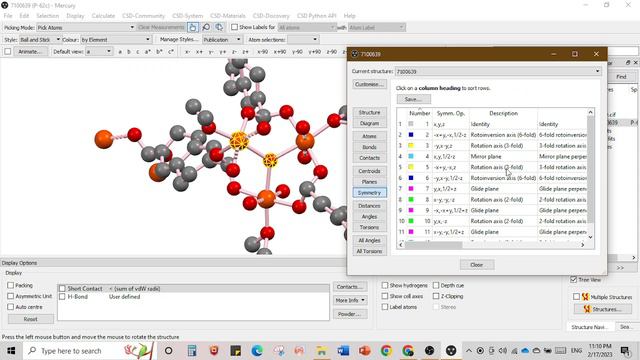This screenshot has height=360, width=640.
Task: Click the Customise... button
Action: pyautogui.click(x=369, y=84)
